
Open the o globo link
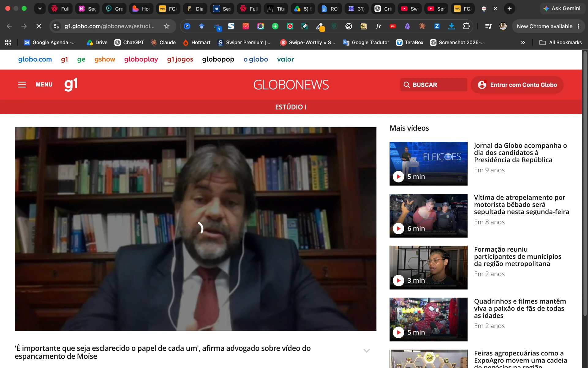[256, 59]
